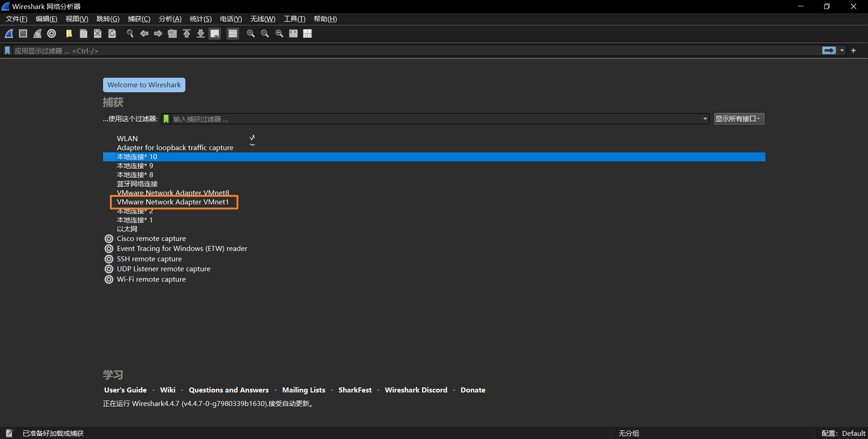Select the 本地连接* 10 interface

434,156
